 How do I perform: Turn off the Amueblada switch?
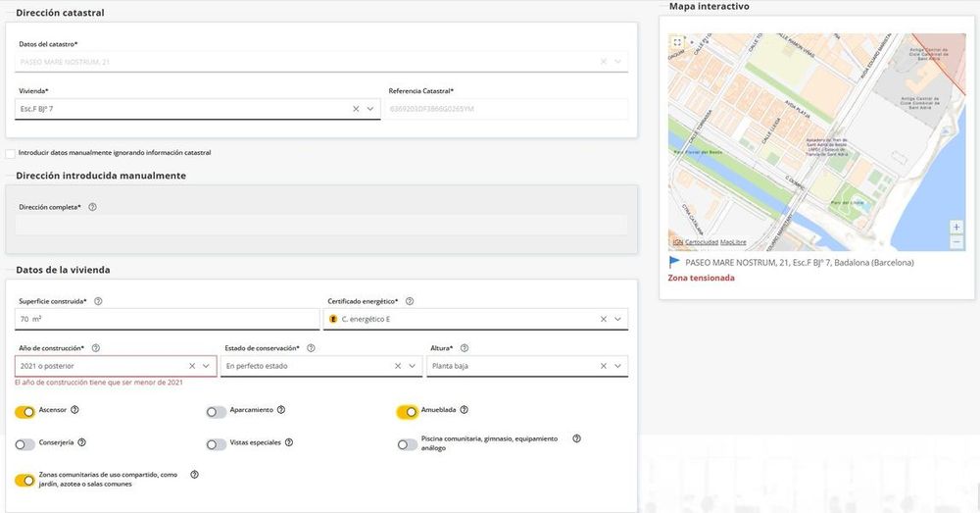407,412
